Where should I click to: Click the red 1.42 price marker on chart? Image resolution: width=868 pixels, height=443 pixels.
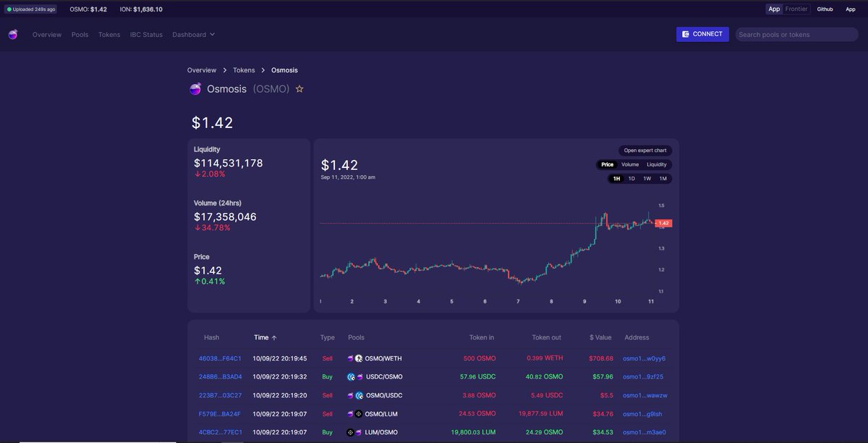663,223
